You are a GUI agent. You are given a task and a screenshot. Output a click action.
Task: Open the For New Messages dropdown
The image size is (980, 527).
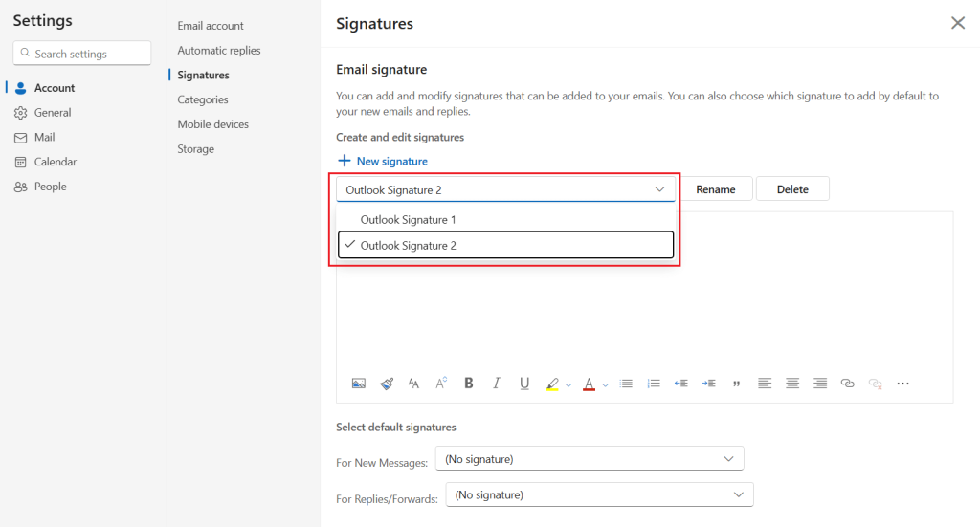tap(589, 459)
